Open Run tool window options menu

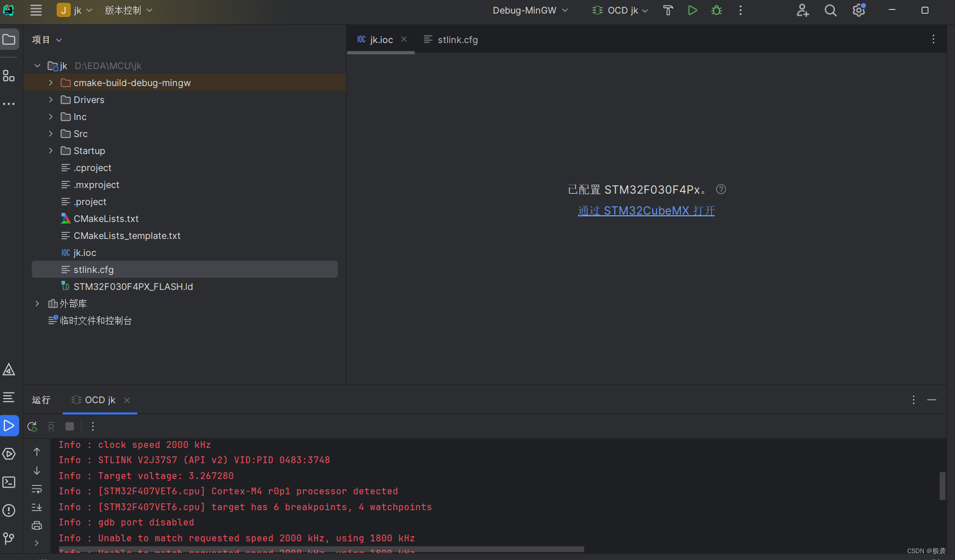914,400
